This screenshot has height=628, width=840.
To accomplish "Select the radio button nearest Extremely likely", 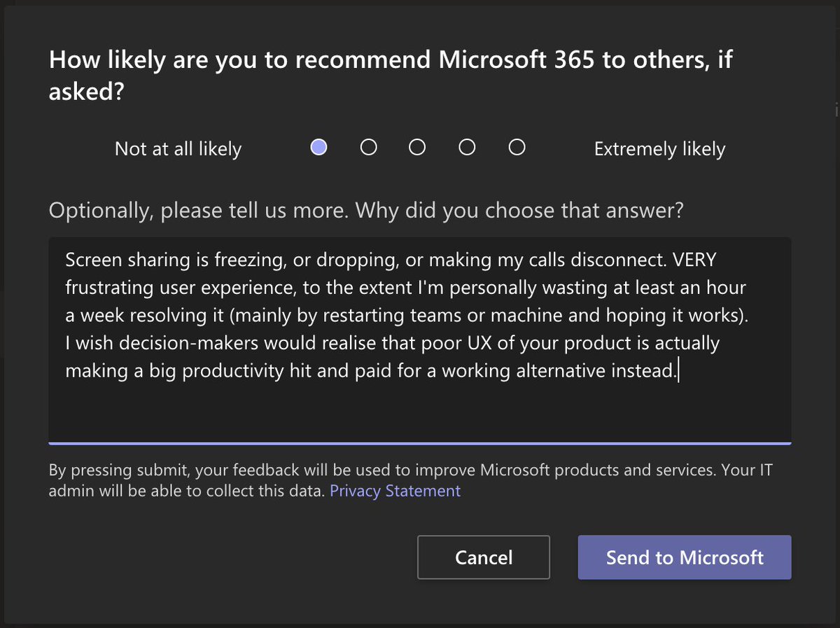I will point(517,148).
